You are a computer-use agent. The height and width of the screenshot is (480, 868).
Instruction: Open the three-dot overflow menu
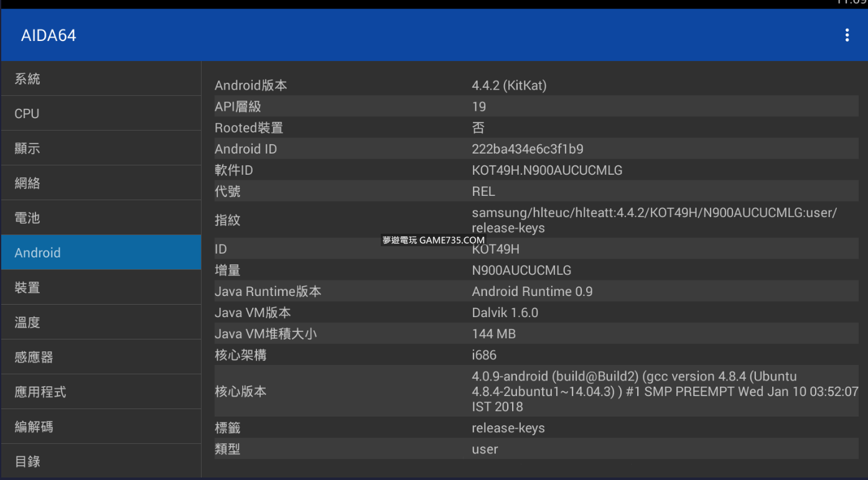click(847, 35)
